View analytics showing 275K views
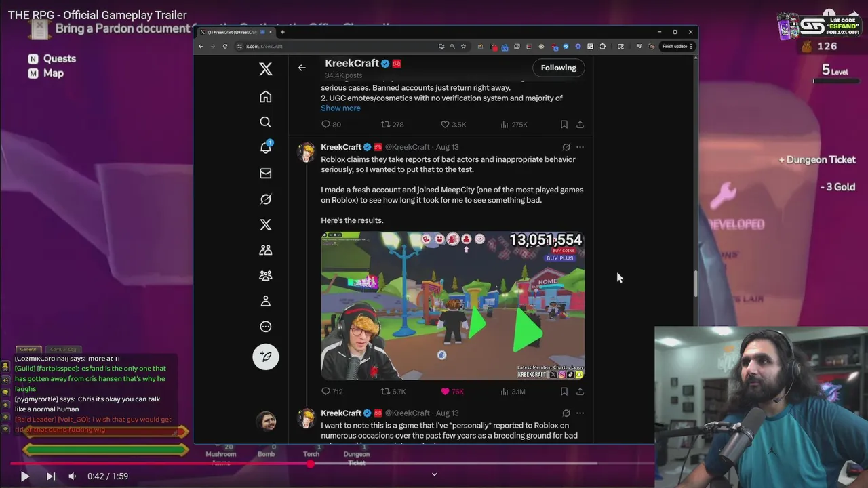Screen dimensions: 868x488 click(x=513, y=125)
